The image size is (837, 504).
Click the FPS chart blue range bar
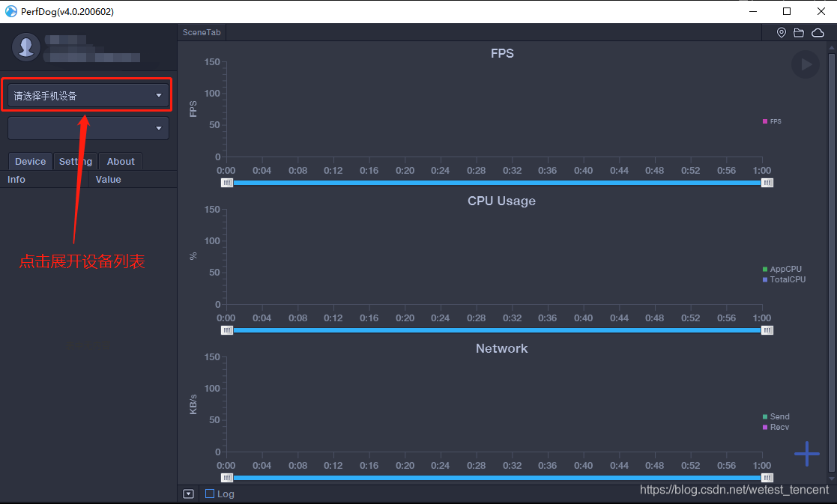(497, 183)
